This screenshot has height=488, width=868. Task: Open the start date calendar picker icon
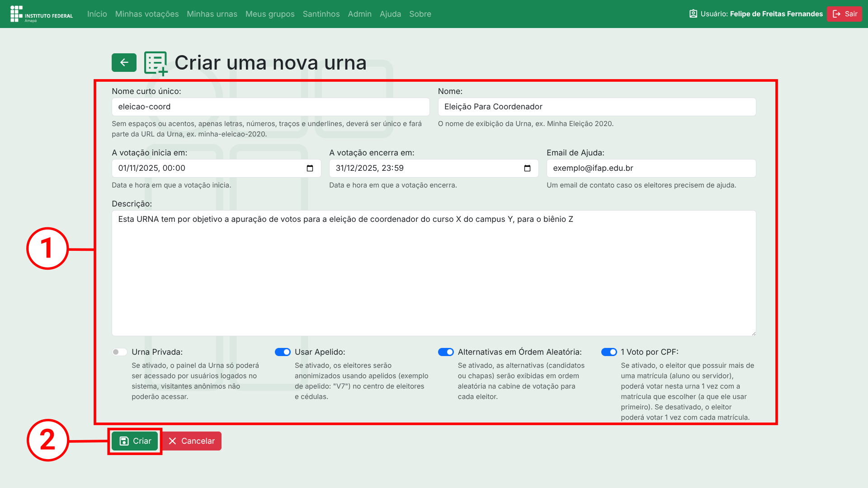point(310,168)
